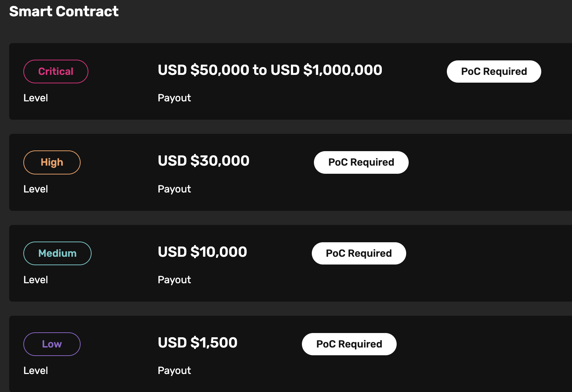The height and width of the screenshot is (392, 572).
Task: Click the USD $30,000 payout amount
Action: (203, 161)
